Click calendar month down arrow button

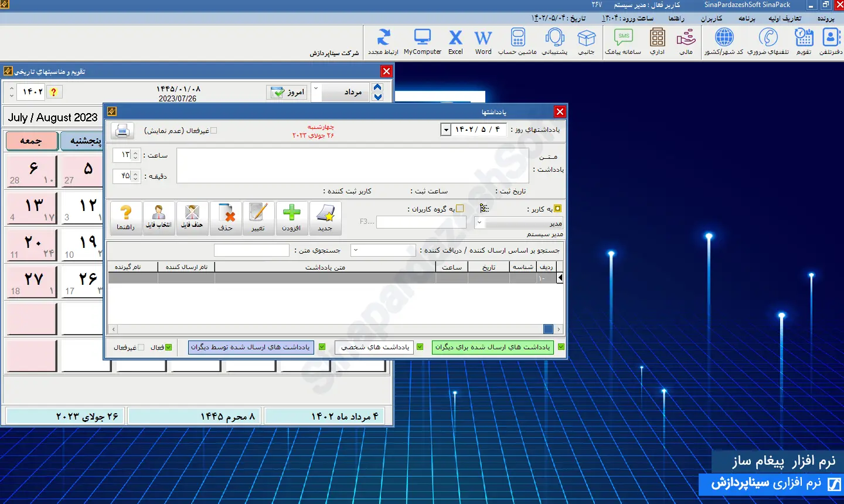[377, 97]
